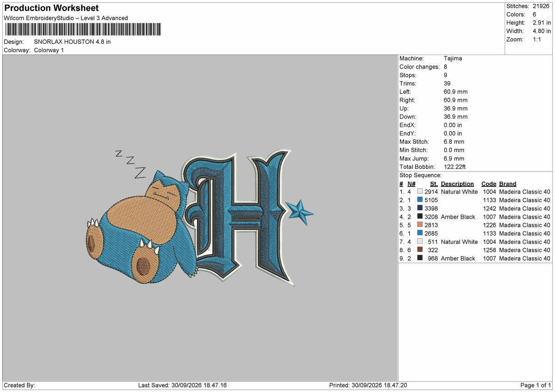Click the total stitches value 21926
Image resolution: width=555 pixels, height=392 pixels.
click(x=542, y=6)
